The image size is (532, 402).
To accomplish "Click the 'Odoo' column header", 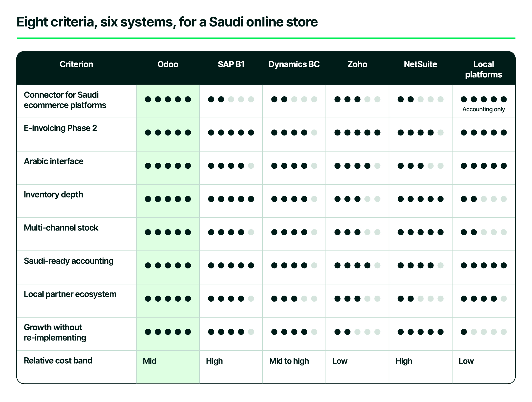I will coord(168,64).
